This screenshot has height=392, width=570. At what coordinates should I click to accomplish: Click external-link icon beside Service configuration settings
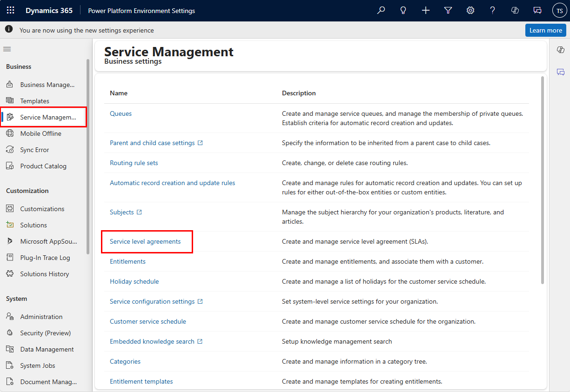(200, 301)
